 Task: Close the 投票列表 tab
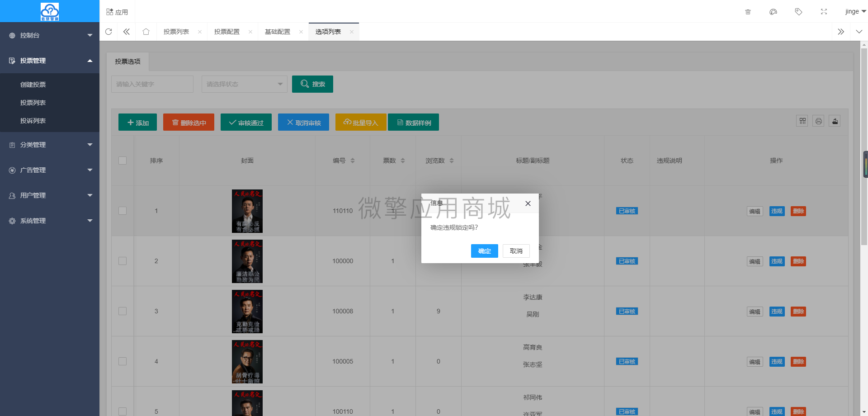200,32
